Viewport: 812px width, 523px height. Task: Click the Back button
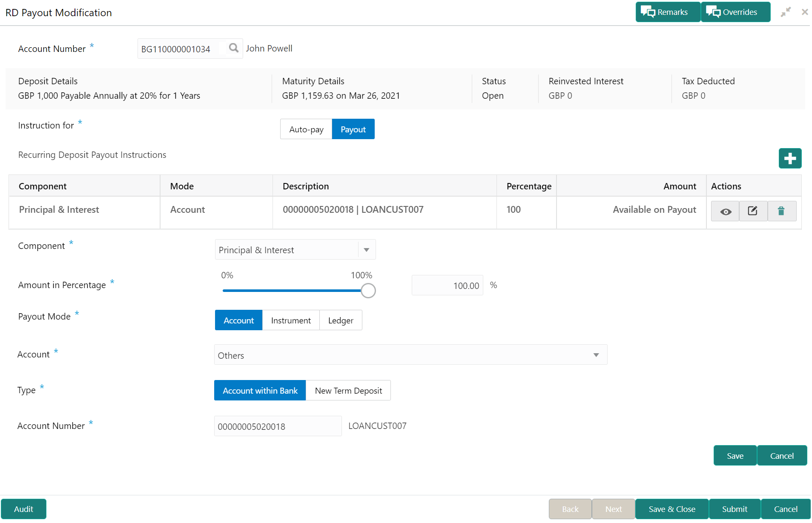(570, 509)
